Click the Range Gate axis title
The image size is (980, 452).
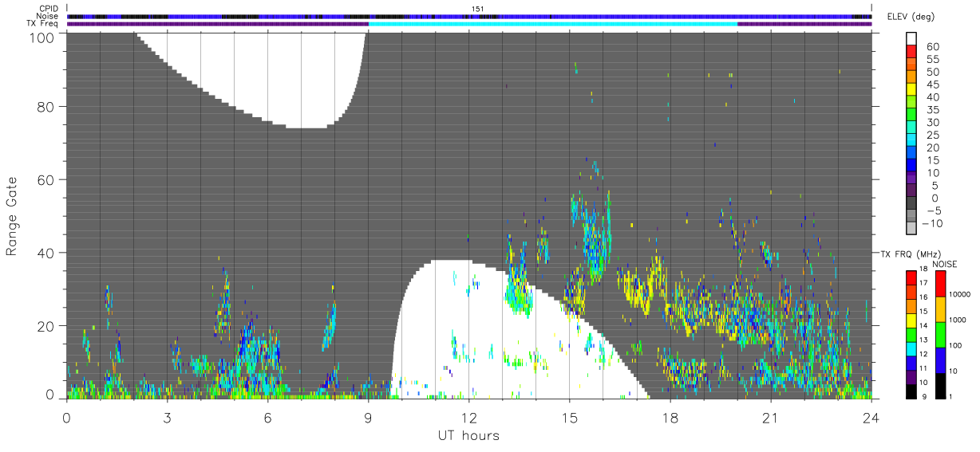(x=12, y=214)
